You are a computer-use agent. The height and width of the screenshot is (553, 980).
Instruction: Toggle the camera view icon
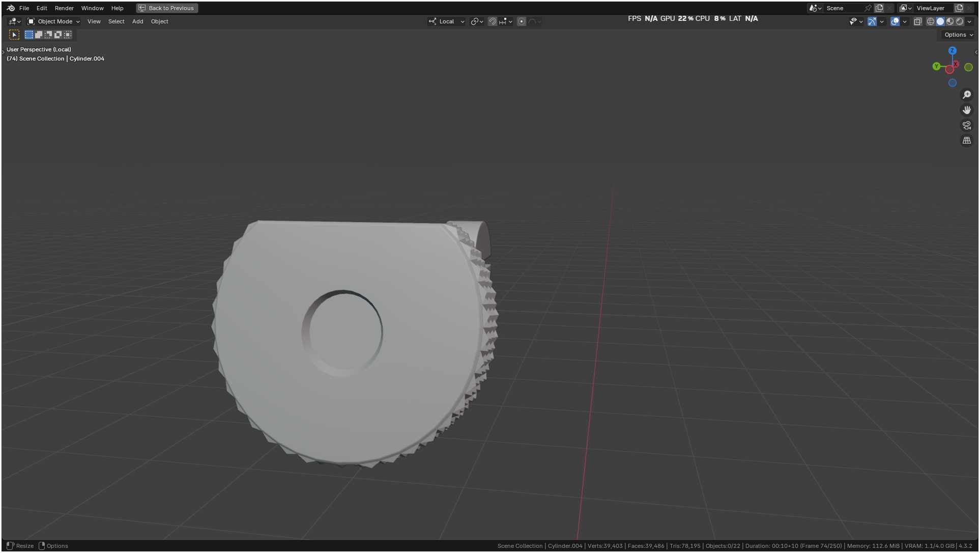click(x=967, y=125)
